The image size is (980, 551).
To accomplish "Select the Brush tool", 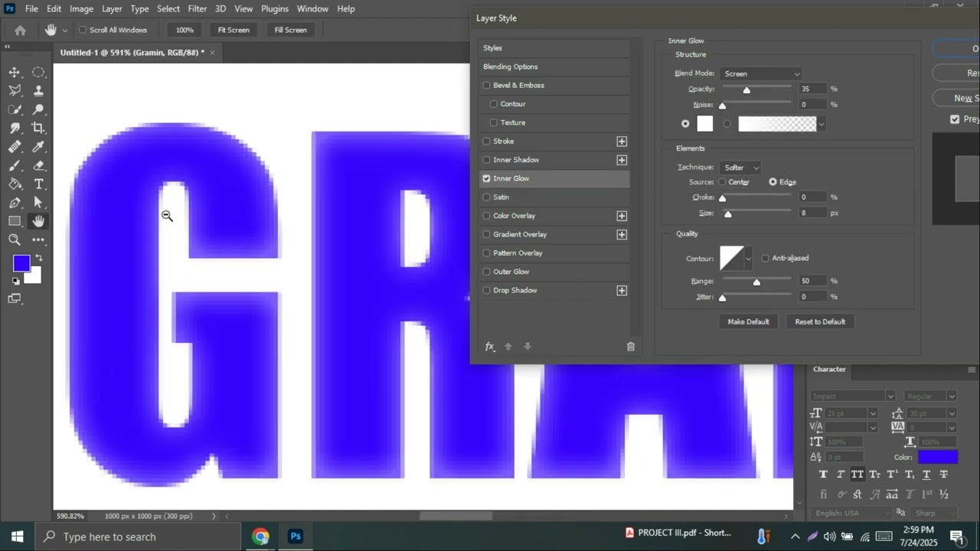I will 15,165.
